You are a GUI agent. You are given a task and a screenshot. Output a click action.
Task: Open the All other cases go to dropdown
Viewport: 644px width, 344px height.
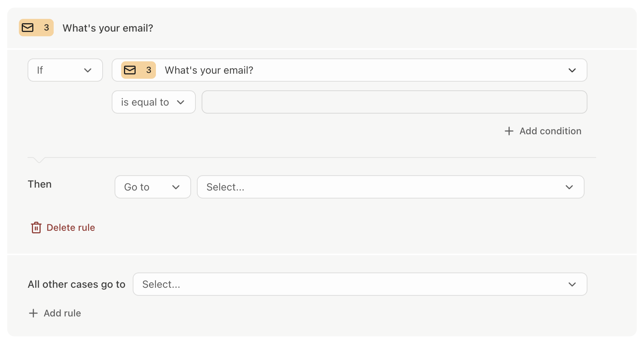[x=360, y=284]
